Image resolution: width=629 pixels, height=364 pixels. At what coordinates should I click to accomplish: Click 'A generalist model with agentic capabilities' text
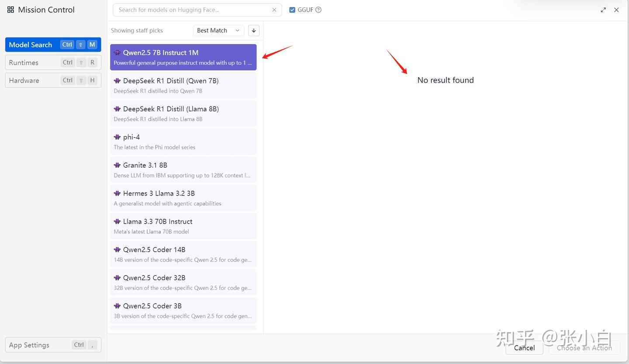pos(168,203)
